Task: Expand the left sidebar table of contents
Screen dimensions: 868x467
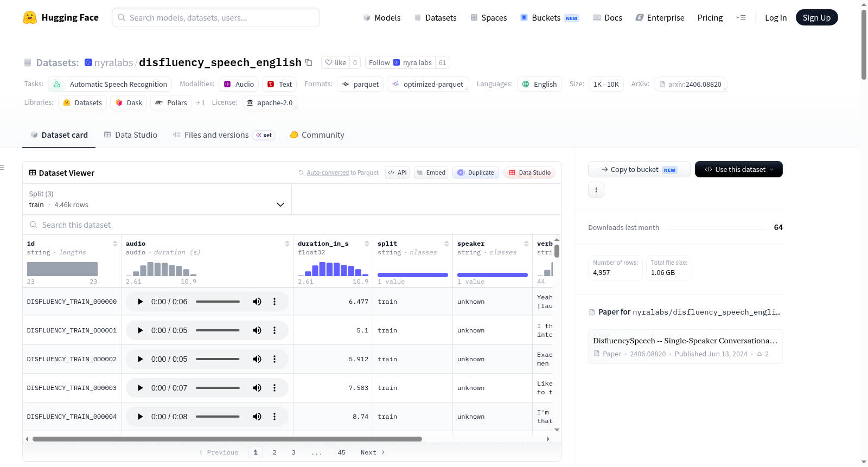Action: [x=3, y=168]
